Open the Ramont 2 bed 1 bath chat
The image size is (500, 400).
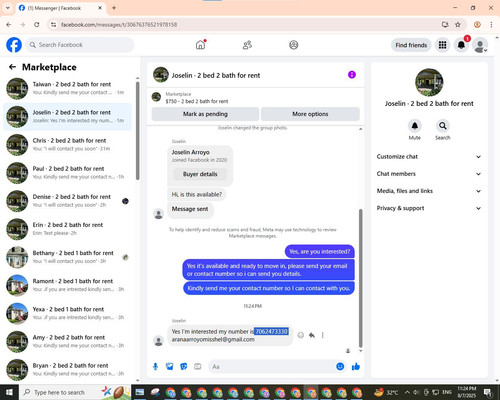68,285
